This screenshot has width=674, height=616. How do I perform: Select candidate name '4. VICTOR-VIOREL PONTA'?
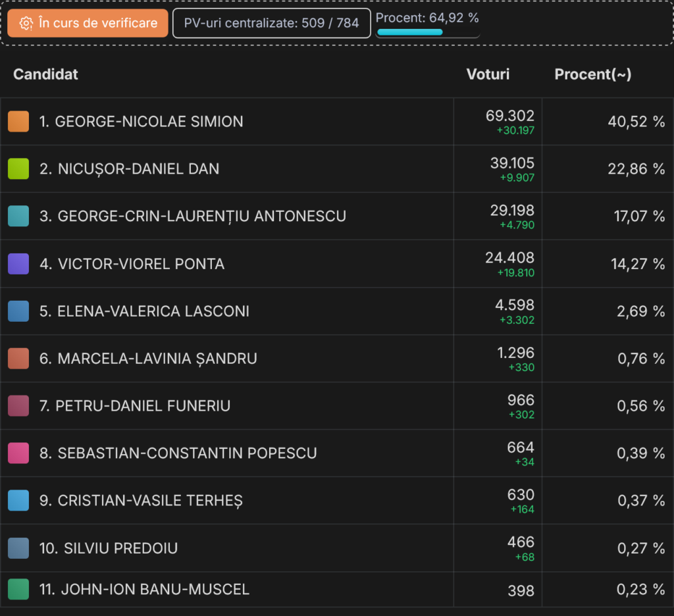(x=132, y=264)
